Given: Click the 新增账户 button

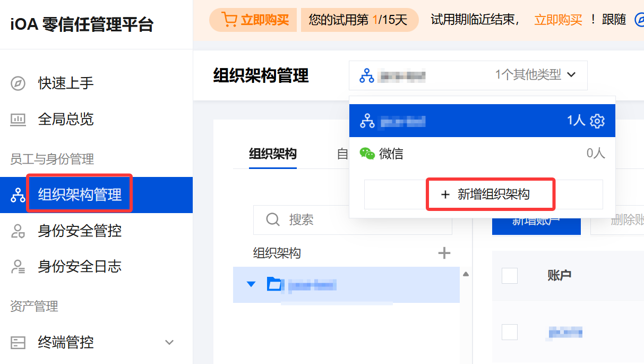Looking at the screenshot, I should pos(536,221).
